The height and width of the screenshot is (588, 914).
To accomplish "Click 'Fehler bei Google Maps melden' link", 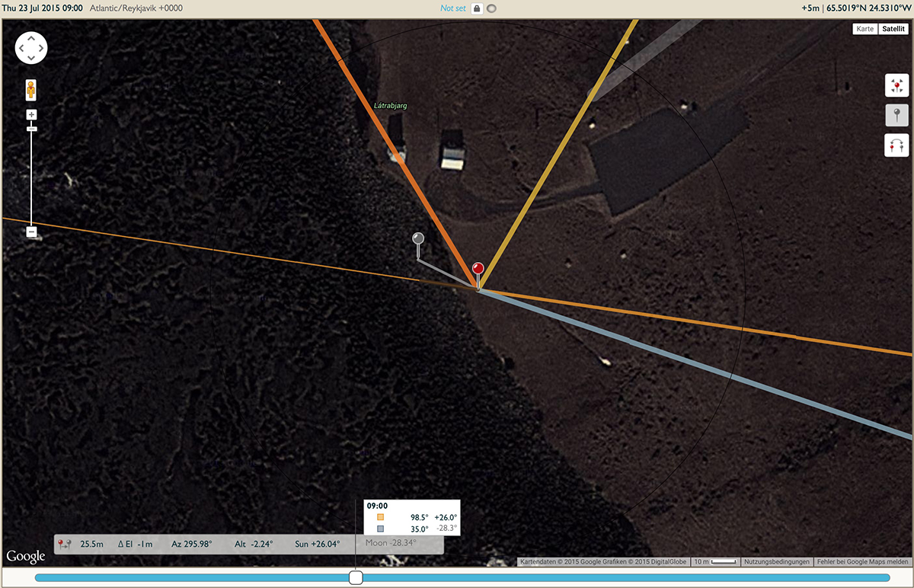I will point(862,561).
